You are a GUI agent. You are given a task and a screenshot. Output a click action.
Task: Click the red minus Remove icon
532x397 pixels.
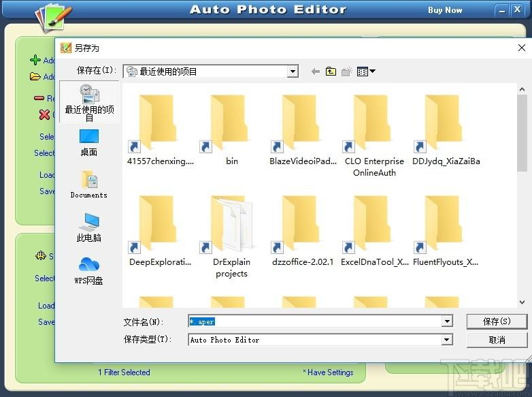tap(39, 98)
